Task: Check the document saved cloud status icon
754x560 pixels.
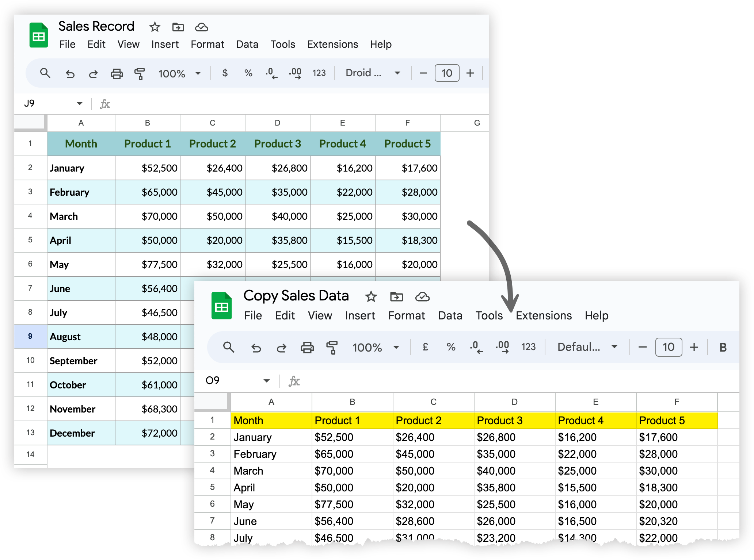Action: 201,27
